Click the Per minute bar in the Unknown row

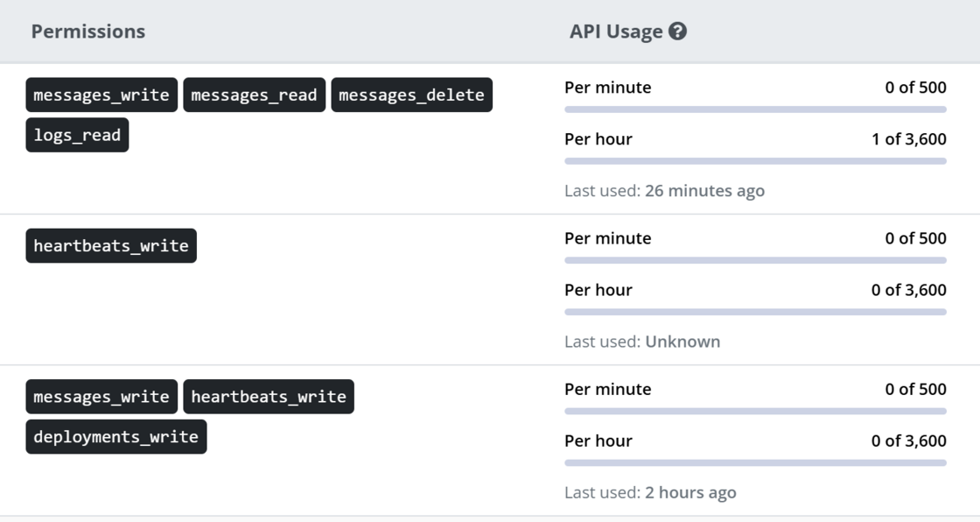coord(756,260)
